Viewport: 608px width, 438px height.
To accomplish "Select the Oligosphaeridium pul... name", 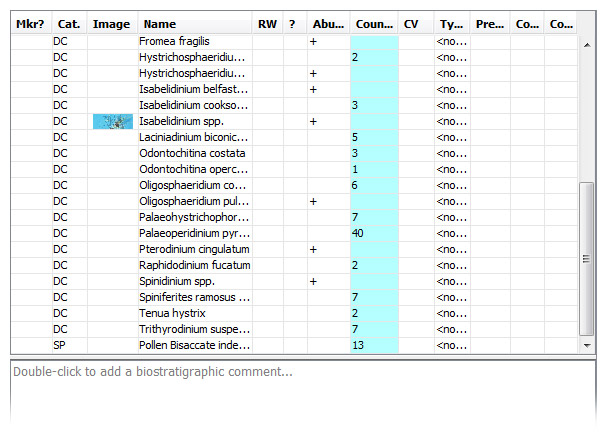I will point(194,202).
